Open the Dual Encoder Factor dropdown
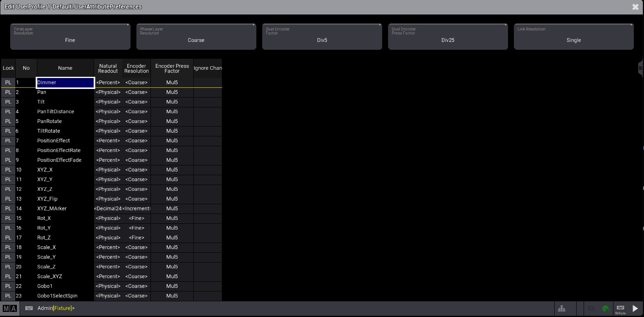 point(322,37)
